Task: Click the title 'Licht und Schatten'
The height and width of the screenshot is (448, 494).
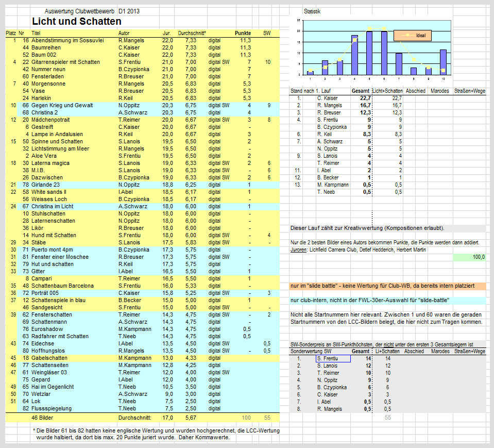Action: click(x=77, y=22)
